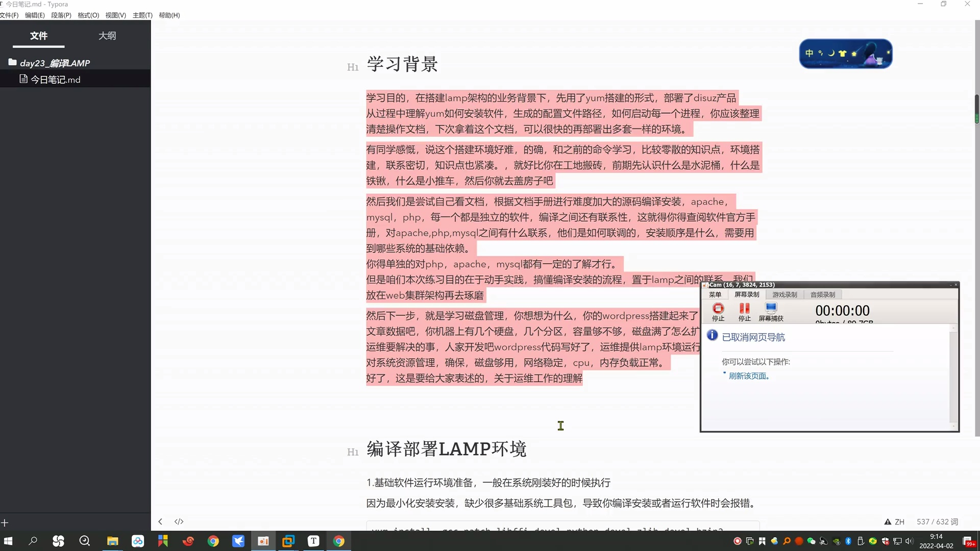The width and height of the screenshot is (980, 551).
Task: Open the 537/632词 word count details
Action: (938, 521)
